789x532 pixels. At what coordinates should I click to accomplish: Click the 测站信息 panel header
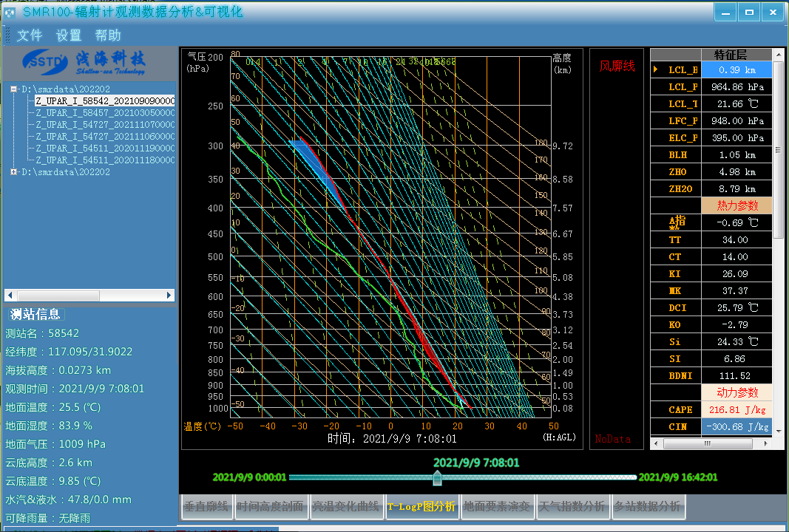[35, 314]
